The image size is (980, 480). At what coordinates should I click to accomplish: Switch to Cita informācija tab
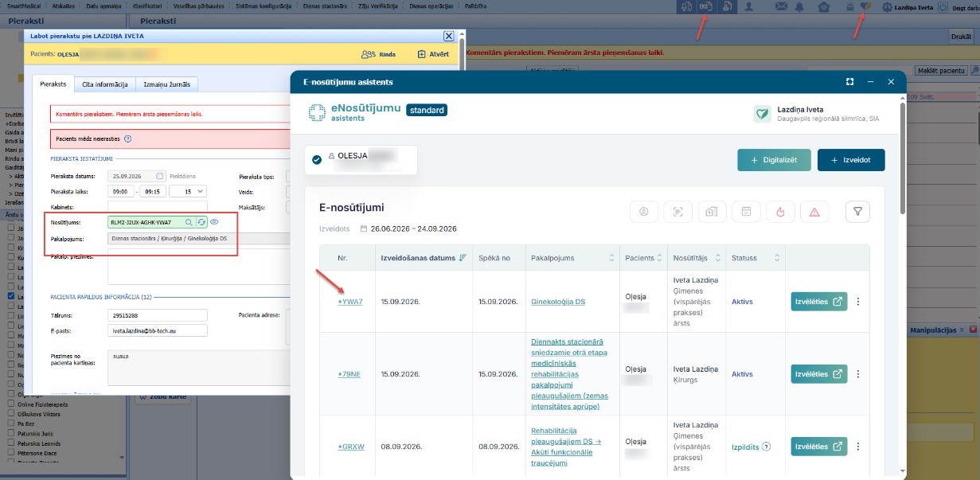(105, 84)
